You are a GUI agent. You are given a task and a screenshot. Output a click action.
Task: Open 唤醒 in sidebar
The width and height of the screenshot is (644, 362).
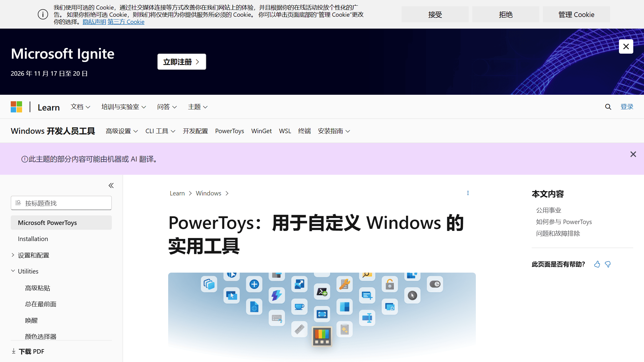click(31, 321)
